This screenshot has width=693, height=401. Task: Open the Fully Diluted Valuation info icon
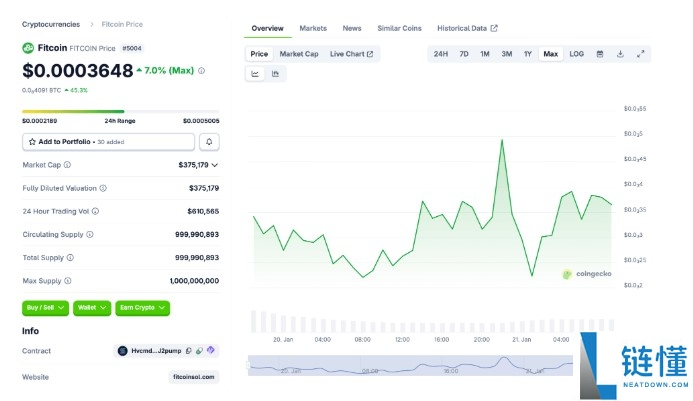tap(103, 188)
